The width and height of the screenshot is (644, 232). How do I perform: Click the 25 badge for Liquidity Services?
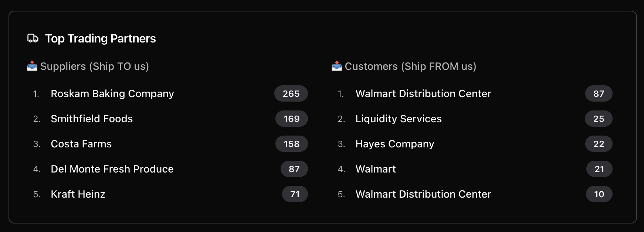599,119
